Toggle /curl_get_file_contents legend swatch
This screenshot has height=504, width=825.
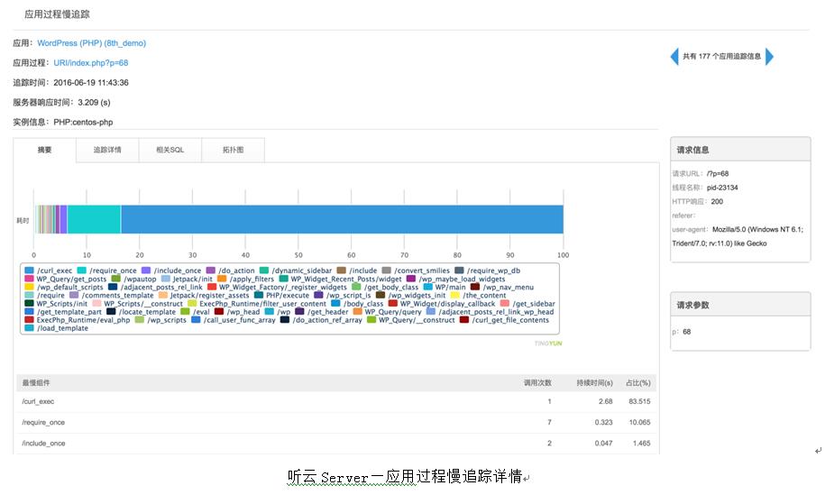tap(464, 320)
